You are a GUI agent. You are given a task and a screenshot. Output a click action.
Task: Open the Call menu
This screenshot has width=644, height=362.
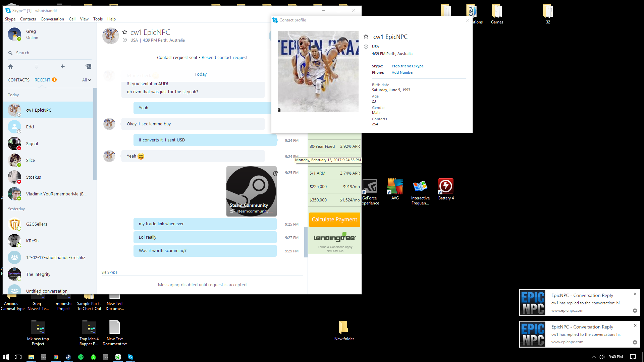coord(72,19)
